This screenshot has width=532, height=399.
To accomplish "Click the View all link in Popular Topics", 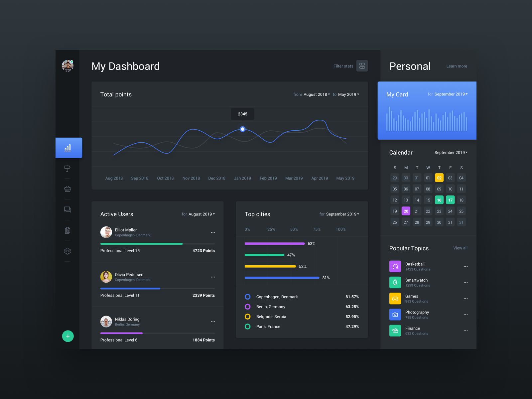I will (460, 248).
